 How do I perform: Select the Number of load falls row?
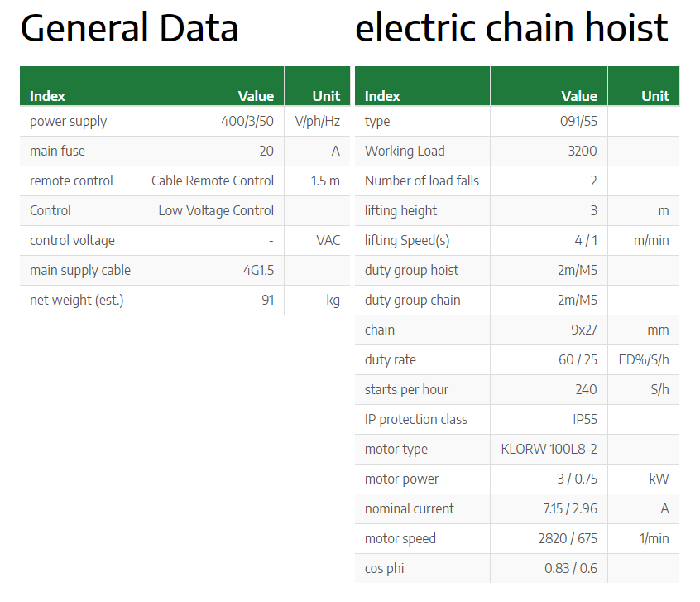(x=517, y=181)
